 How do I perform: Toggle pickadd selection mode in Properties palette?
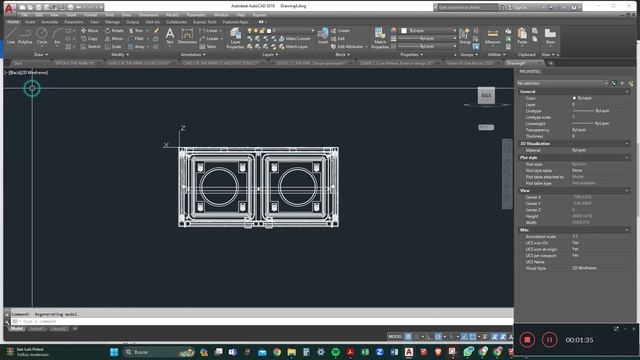click(614, 83)
